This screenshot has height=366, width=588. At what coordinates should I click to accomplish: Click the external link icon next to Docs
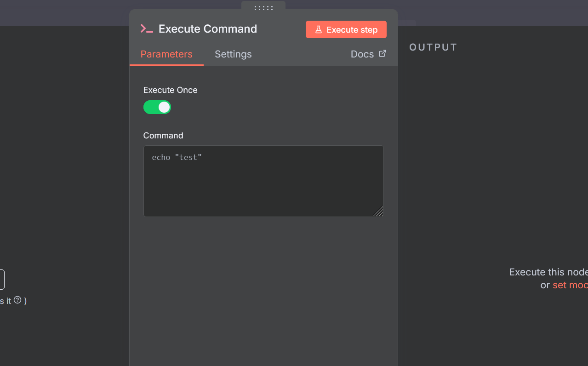pos(382,54)
